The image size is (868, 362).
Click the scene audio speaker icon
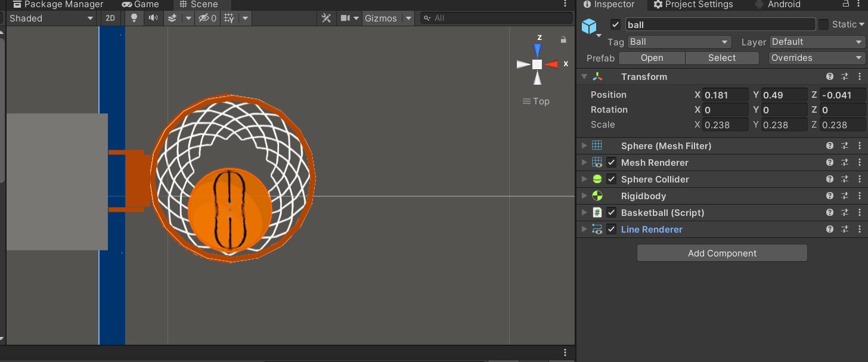pos(153,18)
